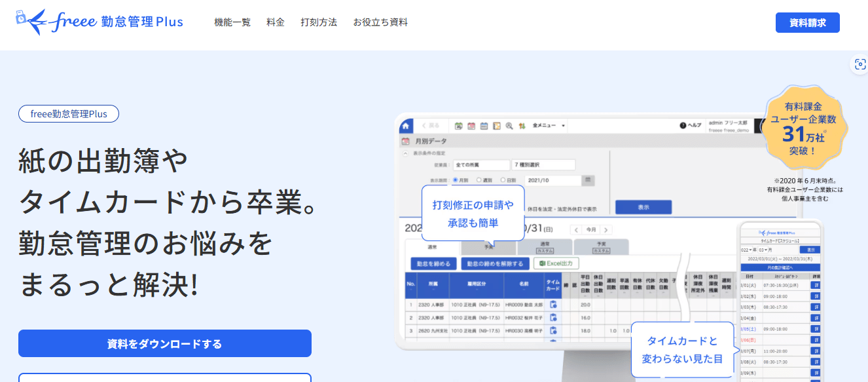The height and width of the screenshot is (382, 868).
Task: Click 資料をダウンロードする button
Action: coord(165,343)
